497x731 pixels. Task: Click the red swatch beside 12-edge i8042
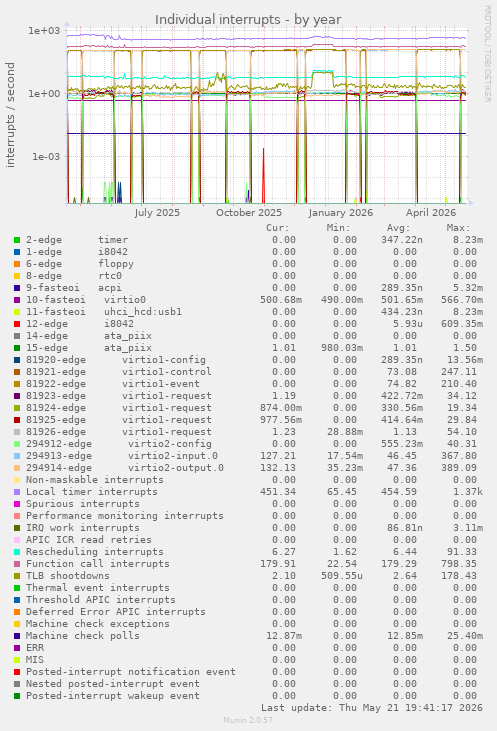point(17,324)
